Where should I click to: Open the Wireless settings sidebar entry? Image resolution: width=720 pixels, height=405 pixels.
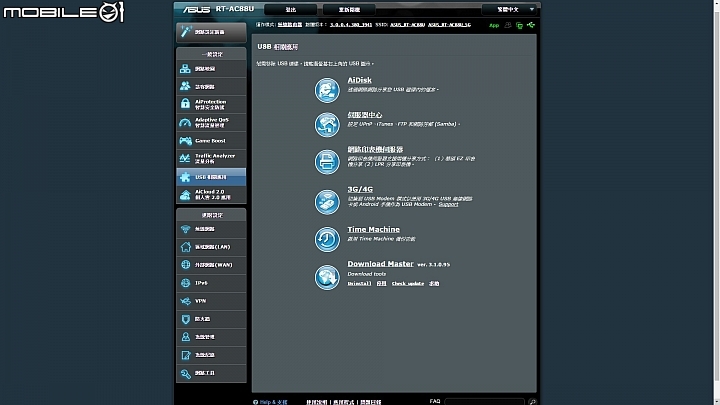(x=211, y=229)
